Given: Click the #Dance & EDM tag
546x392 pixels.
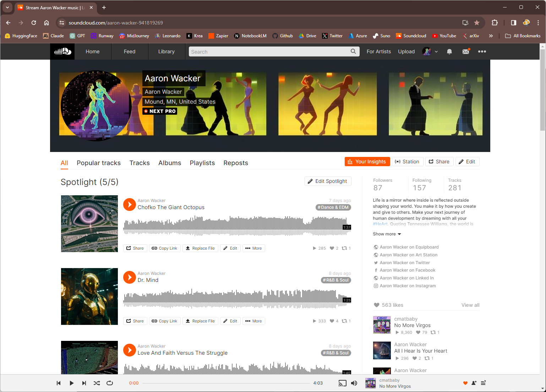Looking at the screenshot, I should [x=333, y=207].
